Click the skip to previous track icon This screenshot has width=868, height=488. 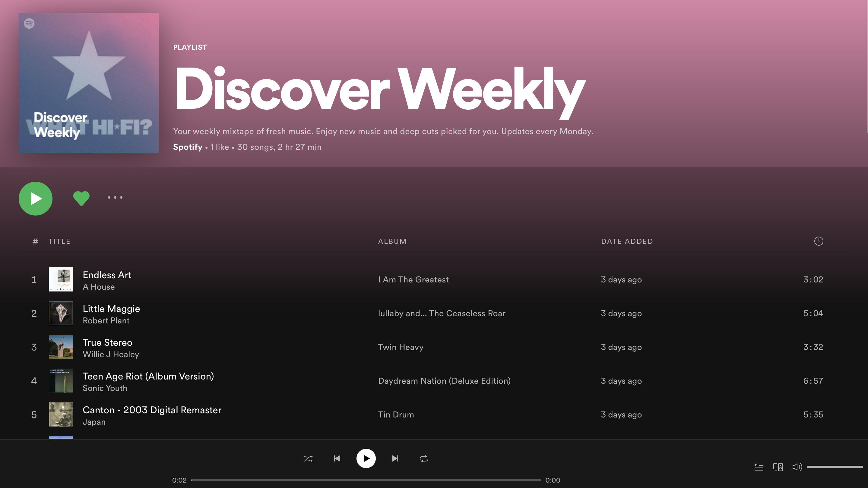coord(337,458)
